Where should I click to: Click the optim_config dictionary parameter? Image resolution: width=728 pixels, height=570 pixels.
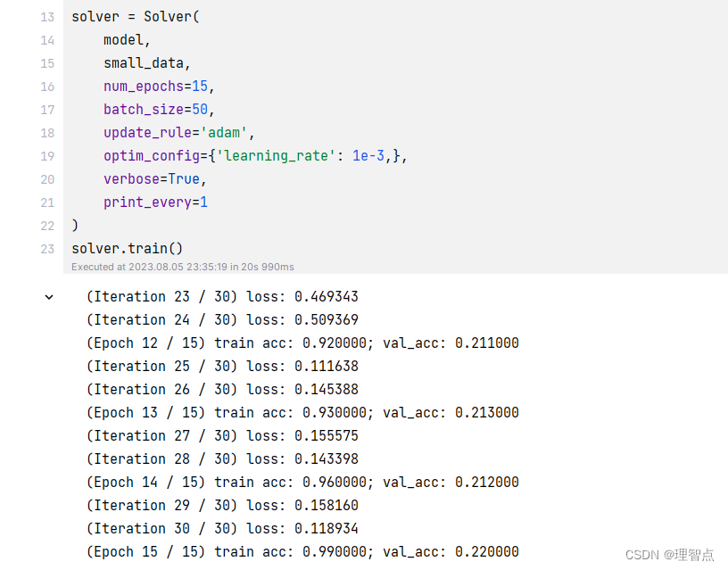147,155
